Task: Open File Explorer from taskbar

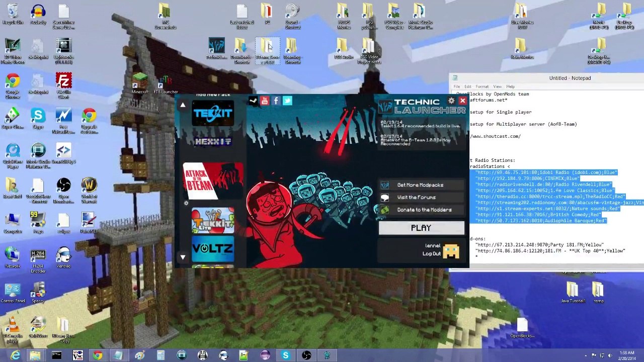Action: click(x=35, y=356)
